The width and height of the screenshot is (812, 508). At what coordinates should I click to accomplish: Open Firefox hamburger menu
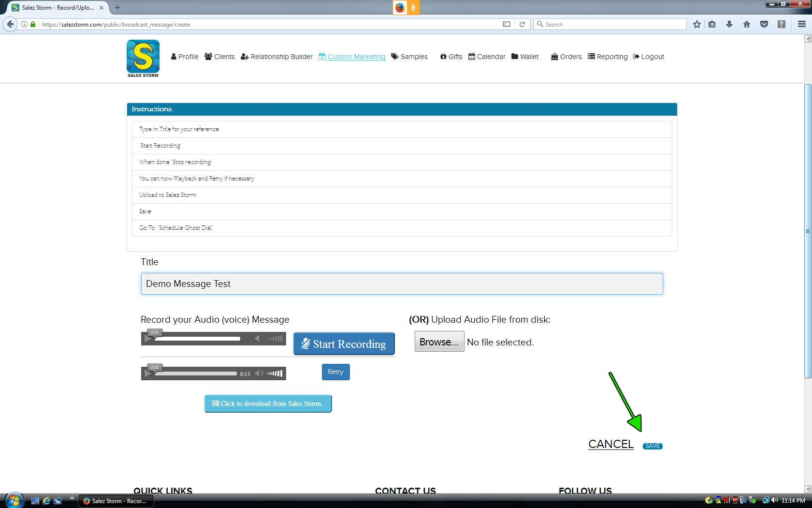(x=801, y=24)
